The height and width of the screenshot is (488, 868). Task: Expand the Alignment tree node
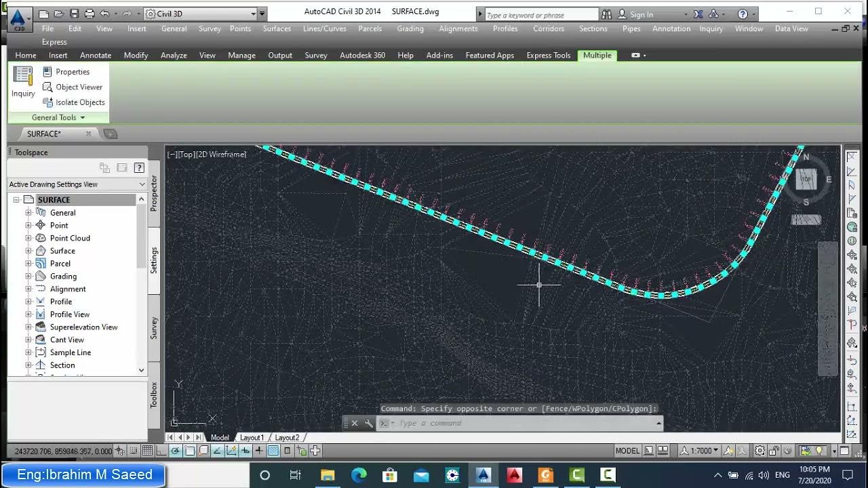[x=28, y=289]
